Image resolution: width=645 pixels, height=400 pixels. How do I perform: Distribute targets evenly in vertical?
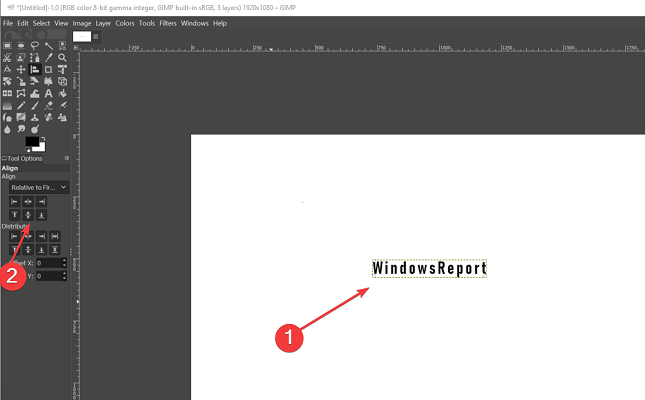point(55,249)
